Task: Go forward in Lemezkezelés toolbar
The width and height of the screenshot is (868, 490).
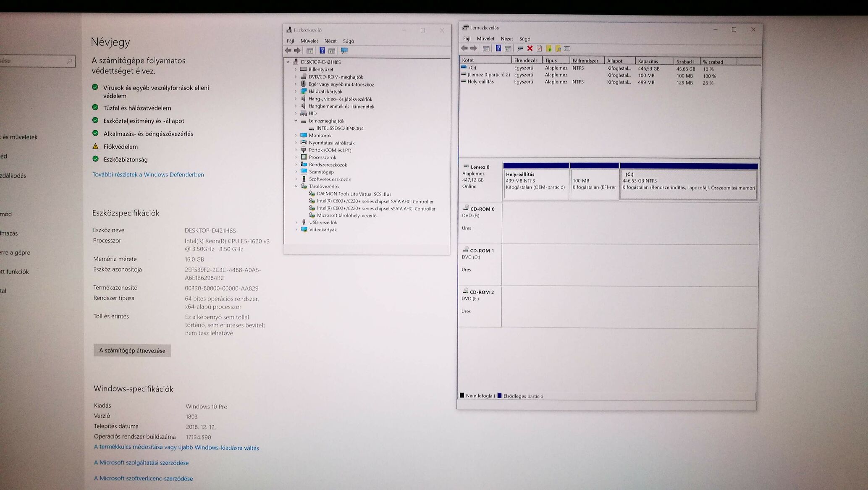Action: [474, 48]
